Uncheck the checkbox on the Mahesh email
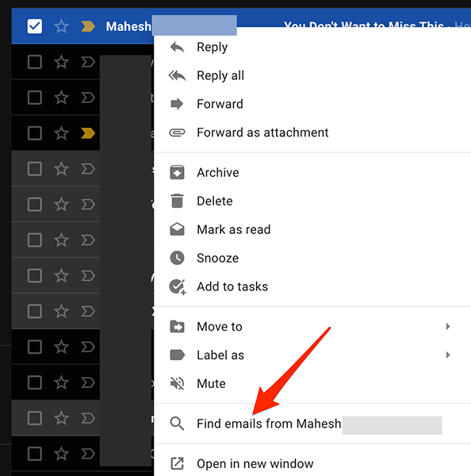471x476 pixels. click(35, 26)
